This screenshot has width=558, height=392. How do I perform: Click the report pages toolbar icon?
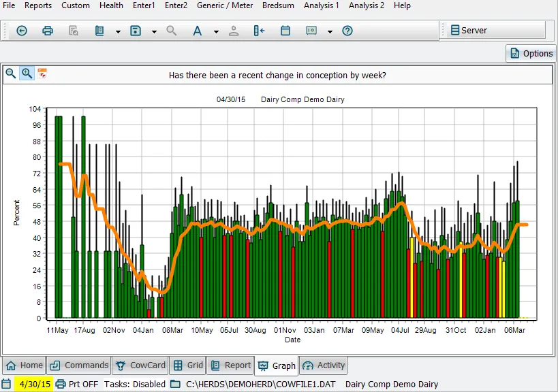(x=99, y=31)
